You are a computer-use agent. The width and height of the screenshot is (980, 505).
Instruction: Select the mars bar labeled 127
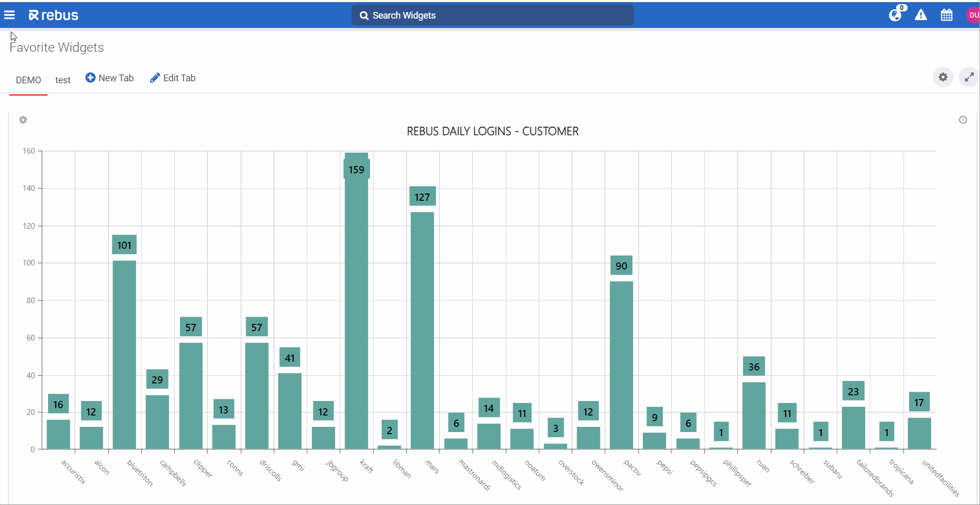(422, 331)
